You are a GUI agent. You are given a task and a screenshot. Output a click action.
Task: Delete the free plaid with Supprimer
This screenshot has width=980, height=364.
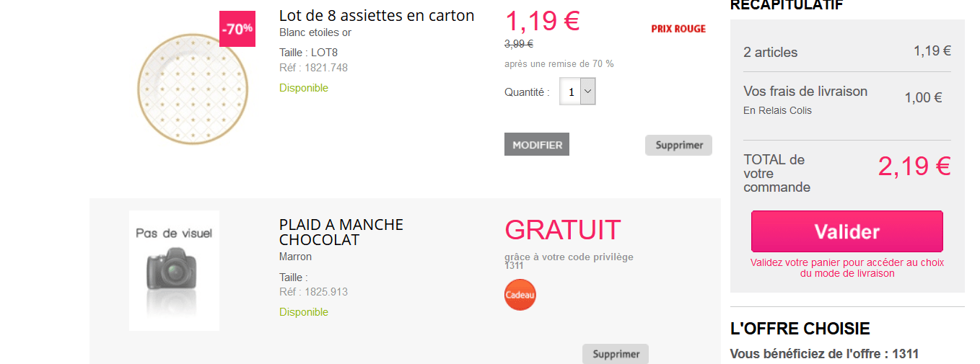tap(616, 354)
